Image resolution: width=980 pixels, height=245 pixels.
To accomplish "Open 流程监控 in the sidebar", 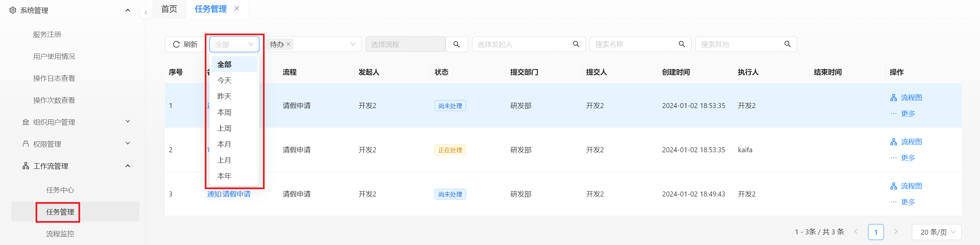I will pyautogui.click(x=60, y=234).
